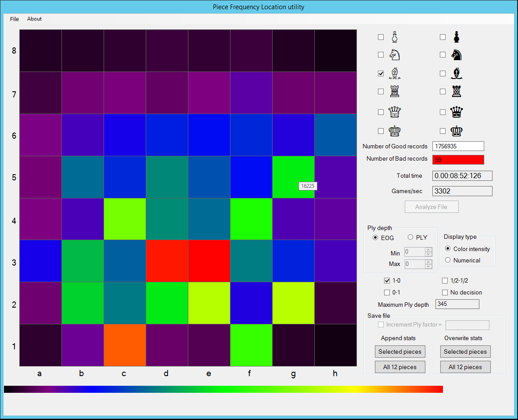Click the white rook piece icon

[395, 91]
